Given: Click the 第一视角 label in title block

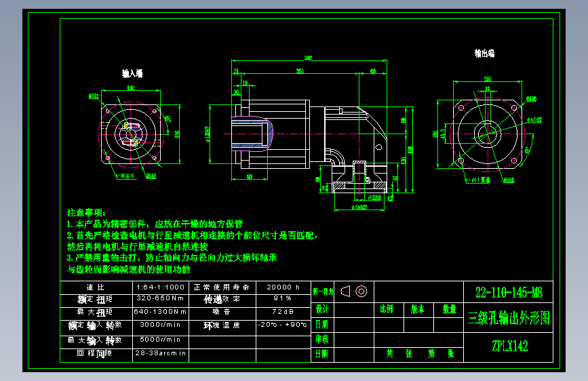Looking at the screenshot, I should click(323, 292).
